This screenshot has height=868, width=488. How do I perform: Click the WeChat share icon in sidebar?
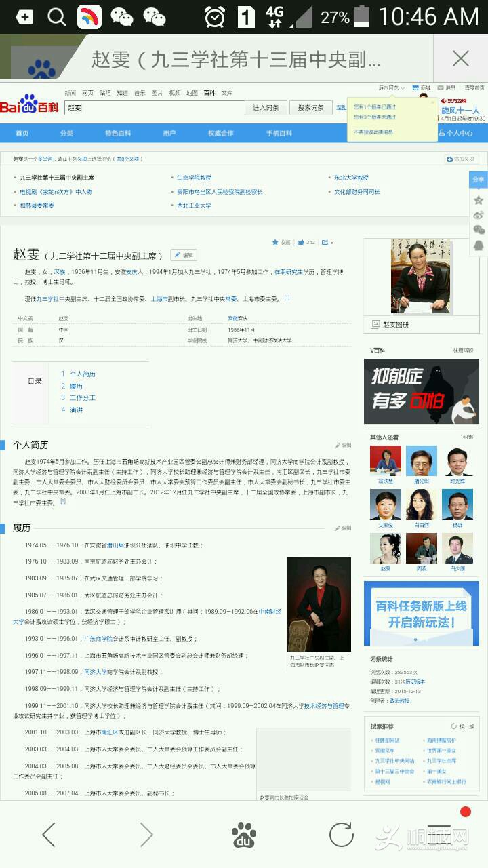tap(479, 230)
